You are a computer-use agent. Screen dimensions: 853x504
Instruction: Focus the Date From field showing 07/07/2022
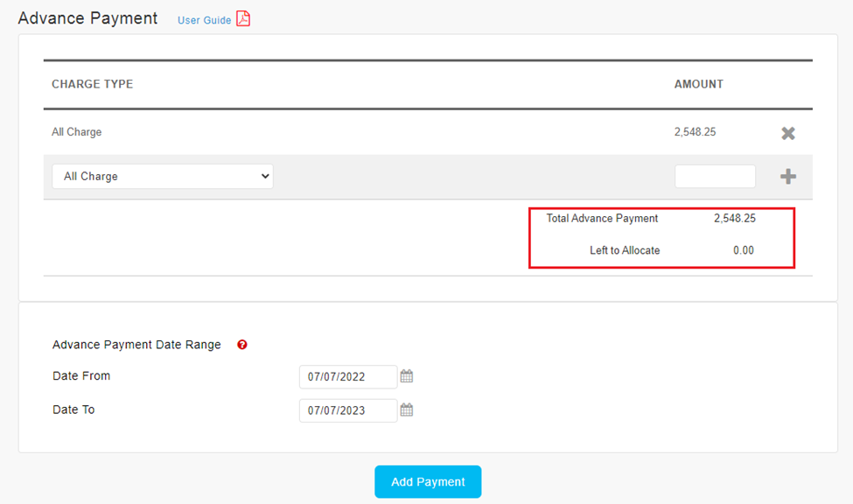pyautogui.click(x=347, y=377)
